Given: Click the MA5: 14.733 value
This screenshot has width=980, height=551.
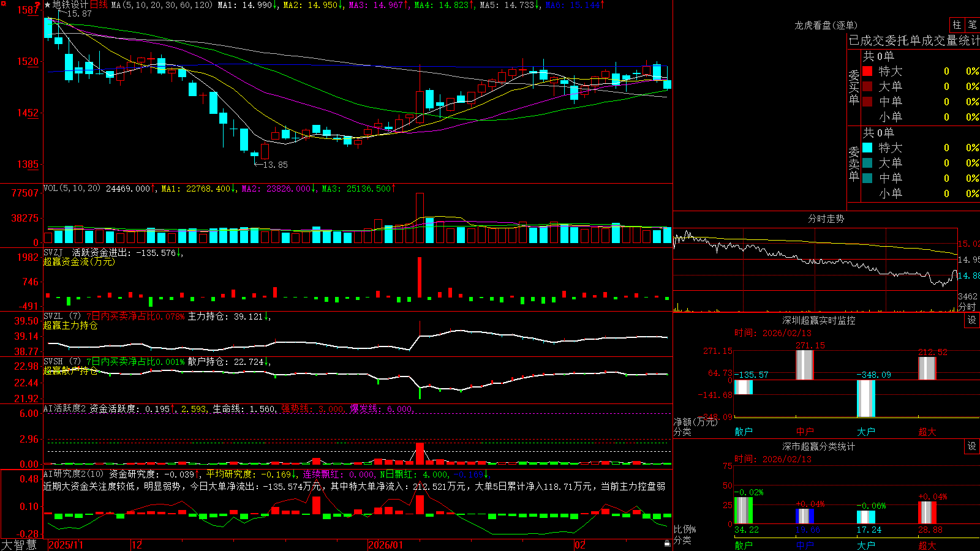Looking at the screenshot, I should 510,5.
